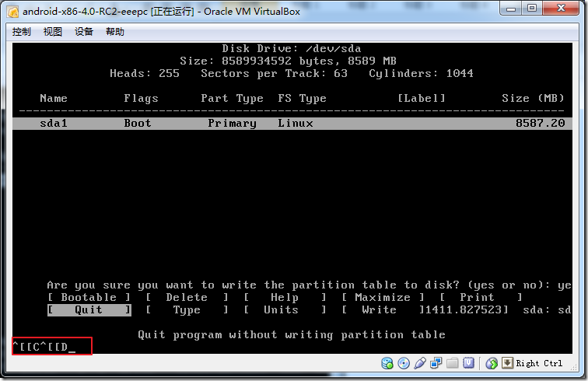
Task: Select the Write option in cfdisk
Action: tap(383, 310)
